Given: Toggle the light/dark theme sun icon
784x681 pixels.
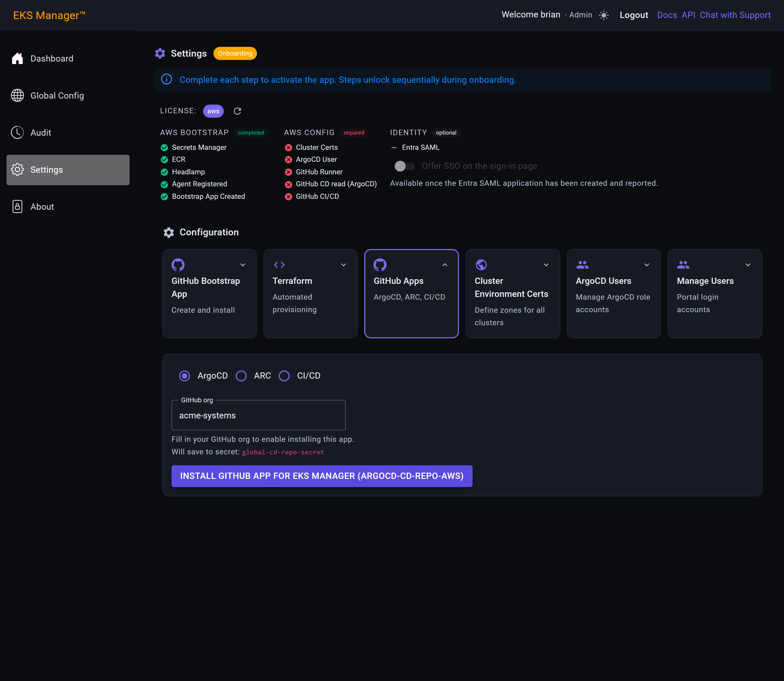Looking at the screenshot, I should [604, 15].
